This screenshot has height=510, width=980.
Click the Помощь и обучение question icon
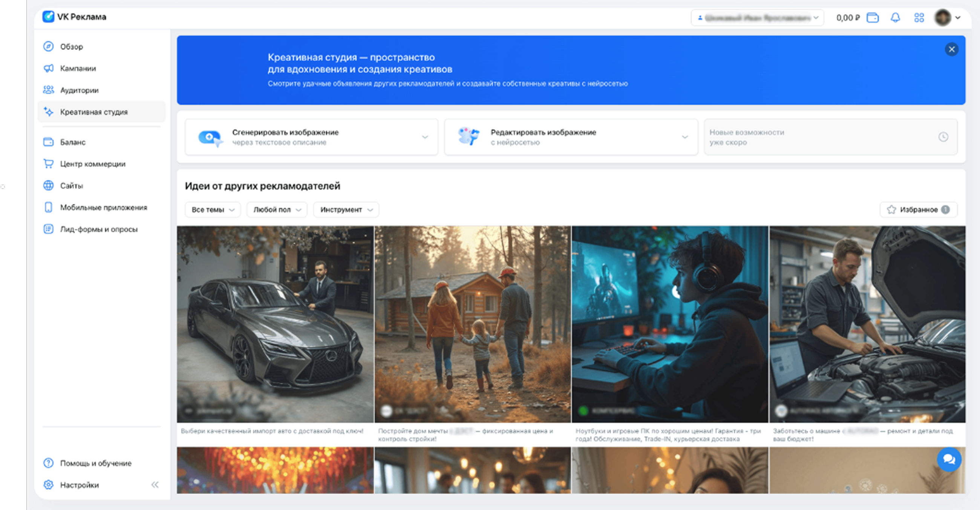pyautogui.click(x=48, y=463)
